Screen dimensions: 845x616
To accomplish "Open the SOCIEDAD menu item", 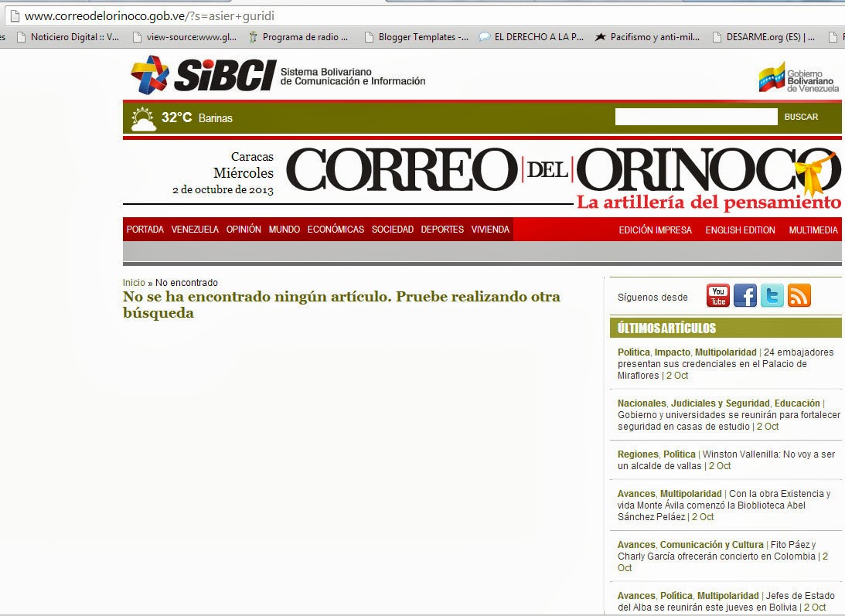I will (392, 229).
